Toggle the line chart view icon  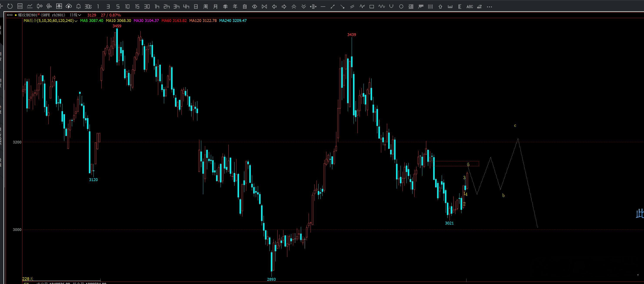pos(30,7)
